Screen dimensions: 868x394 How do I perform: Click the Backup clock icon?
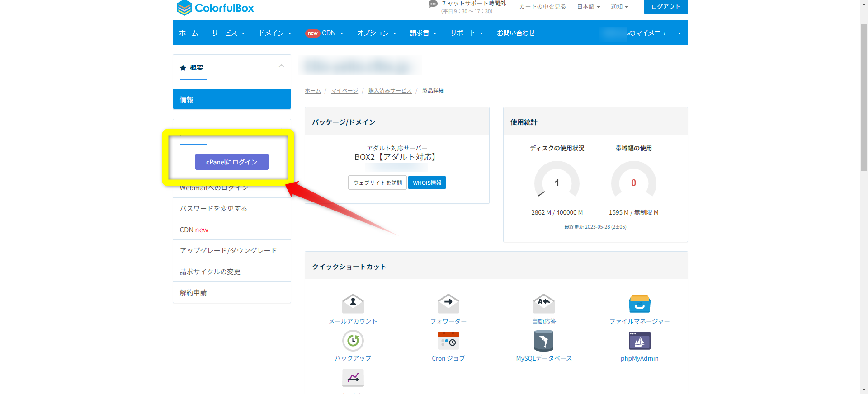353,341
